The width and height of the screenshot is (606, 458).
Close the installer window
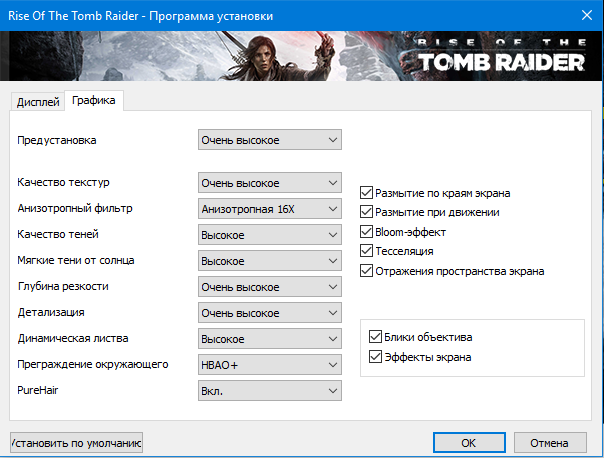(x=587, y=15)
